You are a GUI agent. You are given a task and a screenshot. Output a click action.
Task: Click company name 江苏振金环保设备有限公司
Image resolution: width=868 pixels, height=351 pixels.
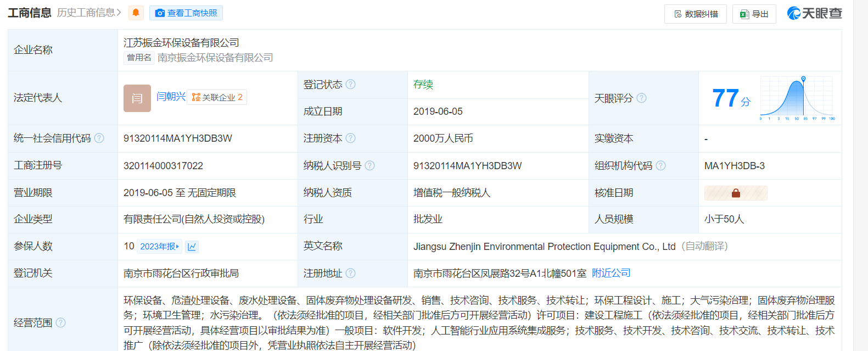pyautogui.click(x=181, y=43)
